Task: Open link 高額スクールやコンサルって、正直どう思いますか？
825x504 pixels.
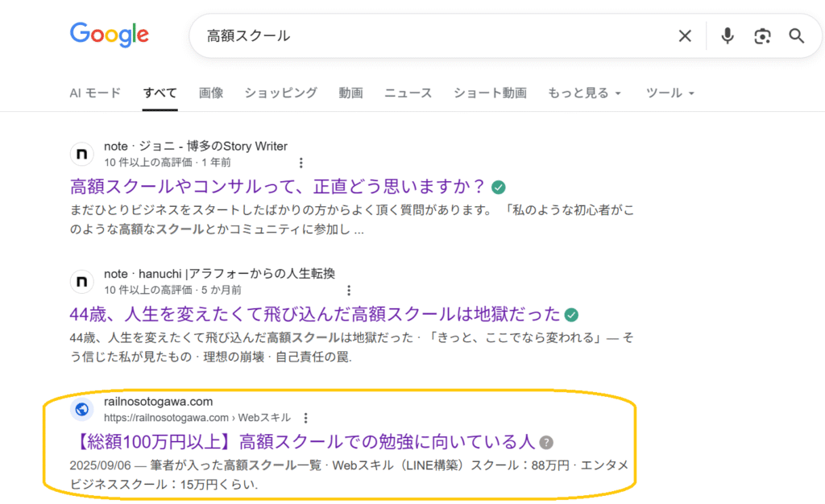Action: pyautogui.click(x=279, y=187)
